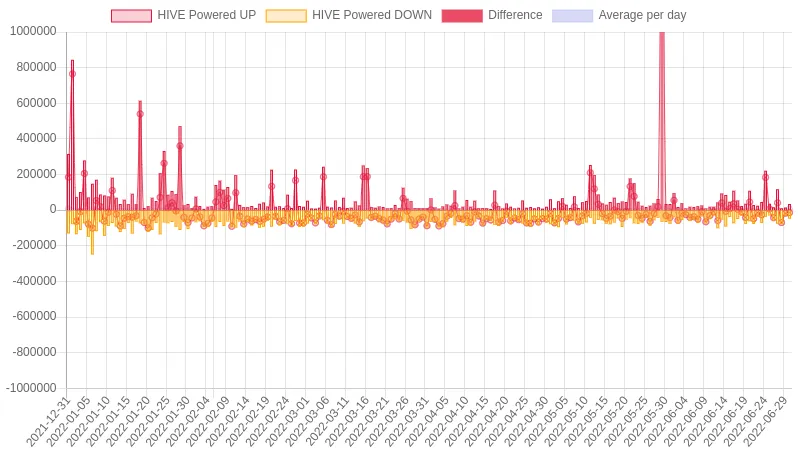Click the -400000 y-axis label

(x=34, y=281)
